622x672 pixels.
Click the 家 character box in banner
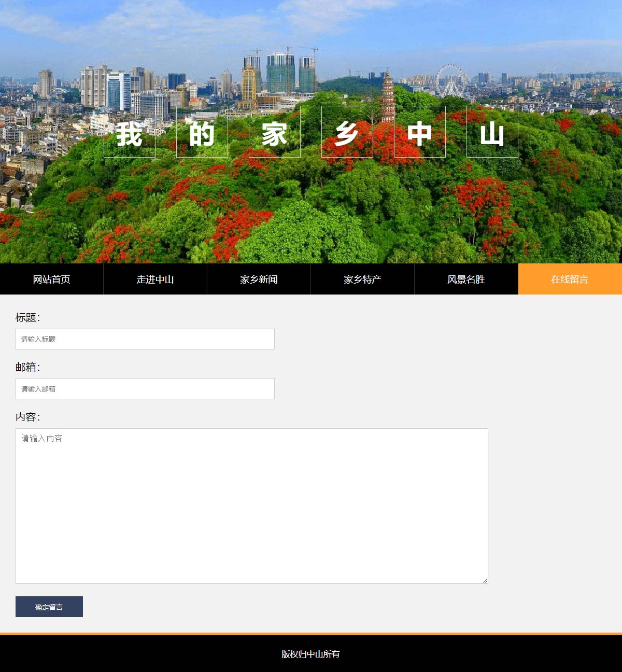[275, 132]
